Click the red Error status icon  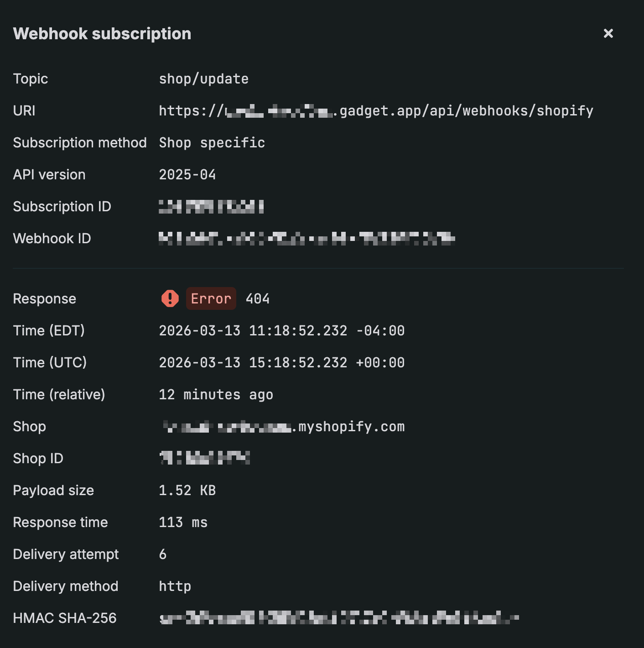[170, 298]
